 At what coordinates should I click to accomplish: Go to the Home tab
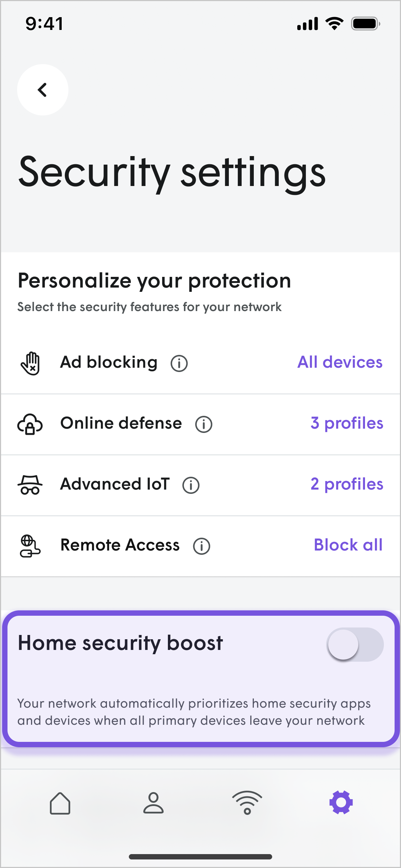60,803
